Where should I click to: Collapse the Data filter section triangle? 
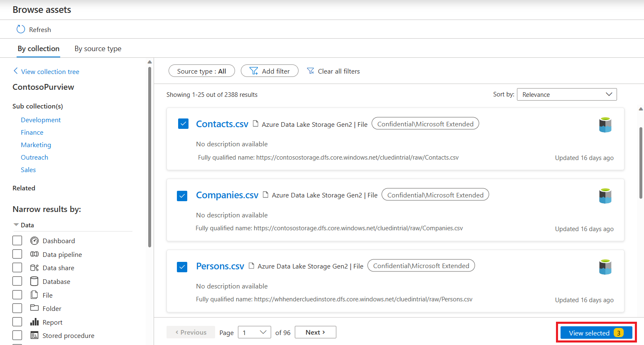(x=16, y=225)
